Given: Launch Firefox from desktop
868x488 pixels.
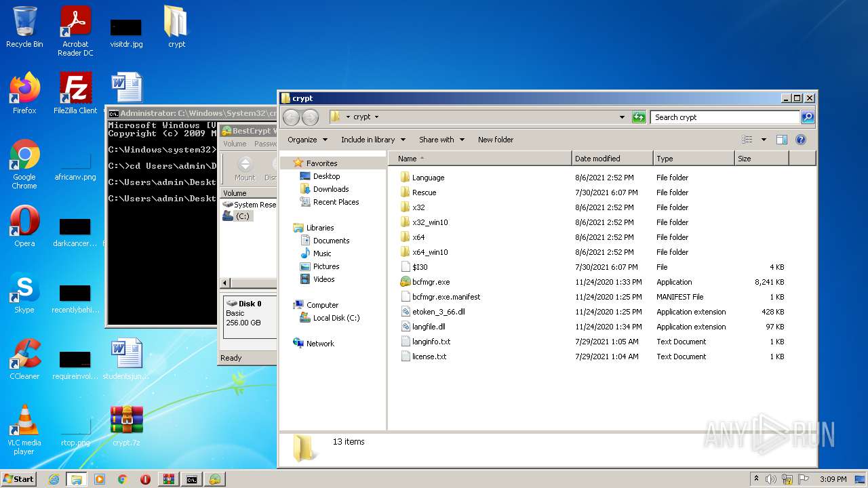Looking at the screenshot, I should pos(24,93).
